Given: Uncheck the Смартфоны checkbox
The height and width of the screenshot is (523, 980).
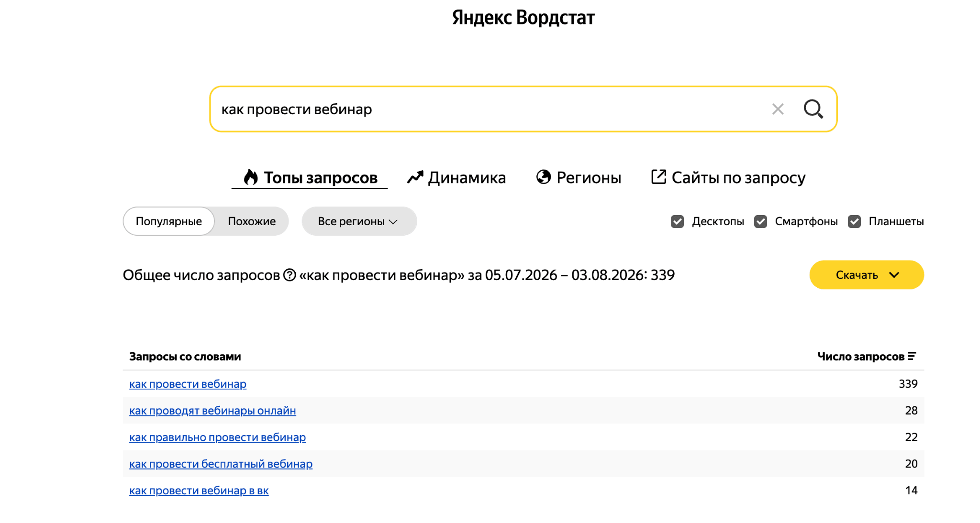Looking at the screenshot, I should (760, 221).
